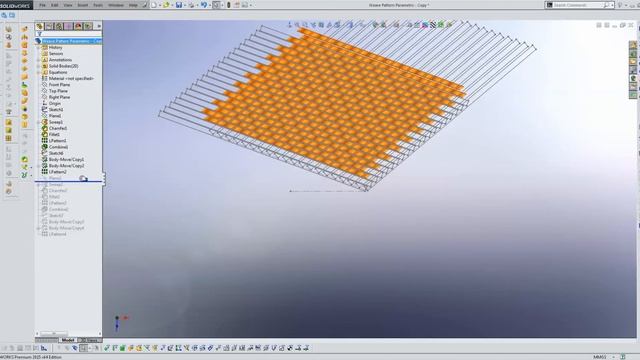Screen dimensions: 640x360
Task: Open the File menu
Action: coord(42,5)
